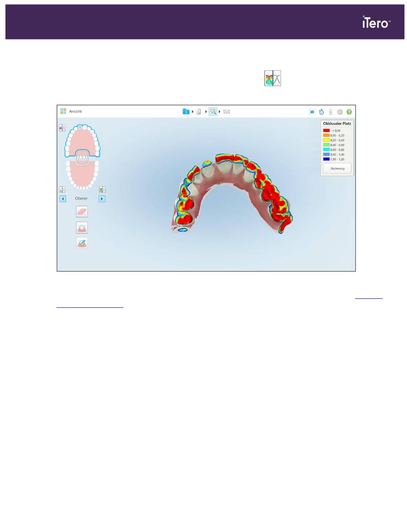Select the bottom prep-marking tool with blue pen
Screen dimensions: 407x532
pos(82,243)
